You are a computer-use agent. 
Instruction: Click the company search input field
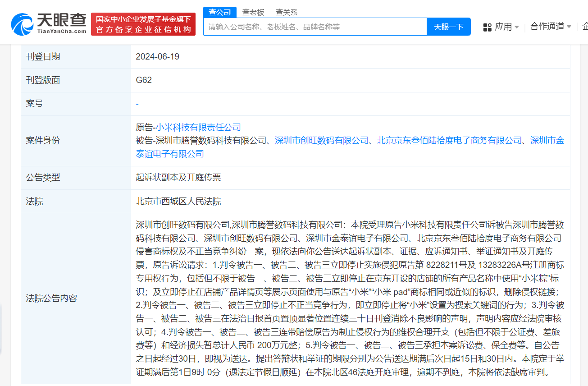pyautogui.click(x=315, y=27)
